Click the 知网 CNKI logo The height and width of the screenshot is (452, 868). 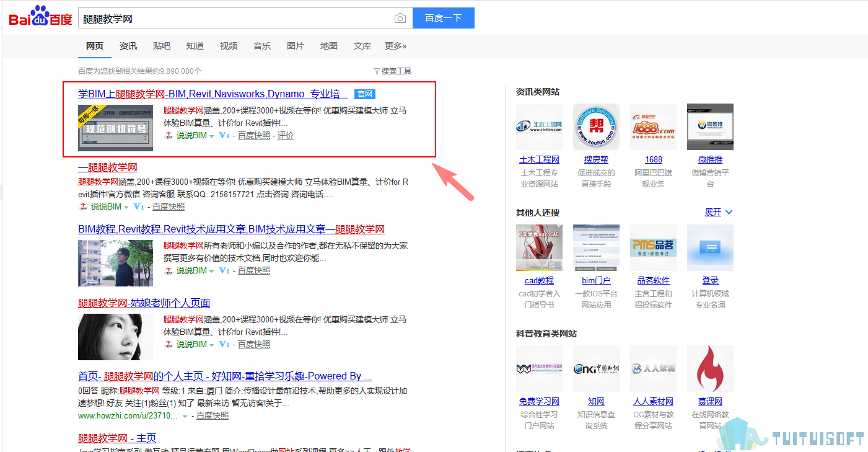(x=596, y=368)
